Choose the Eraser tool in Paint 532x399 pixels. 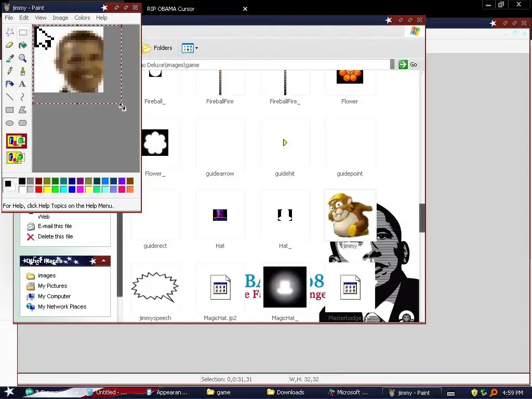click(x=10, y=45)
